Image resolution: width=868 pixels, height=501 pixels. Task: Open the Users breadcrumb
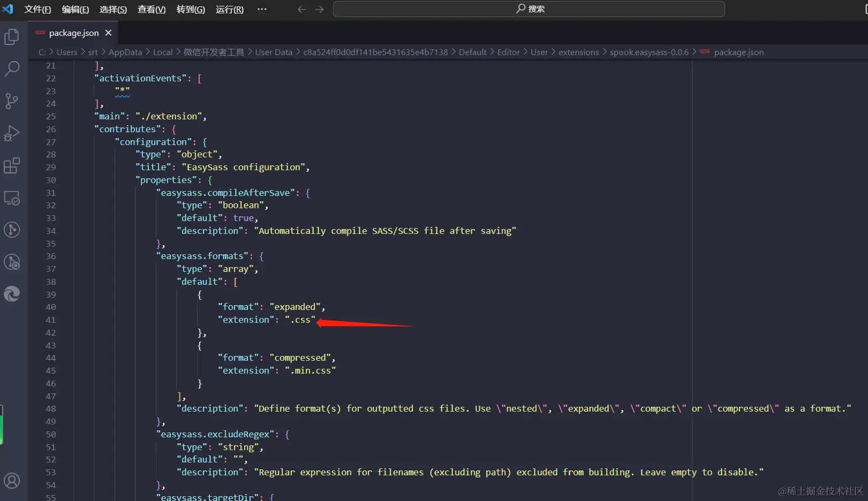point(67,52)
